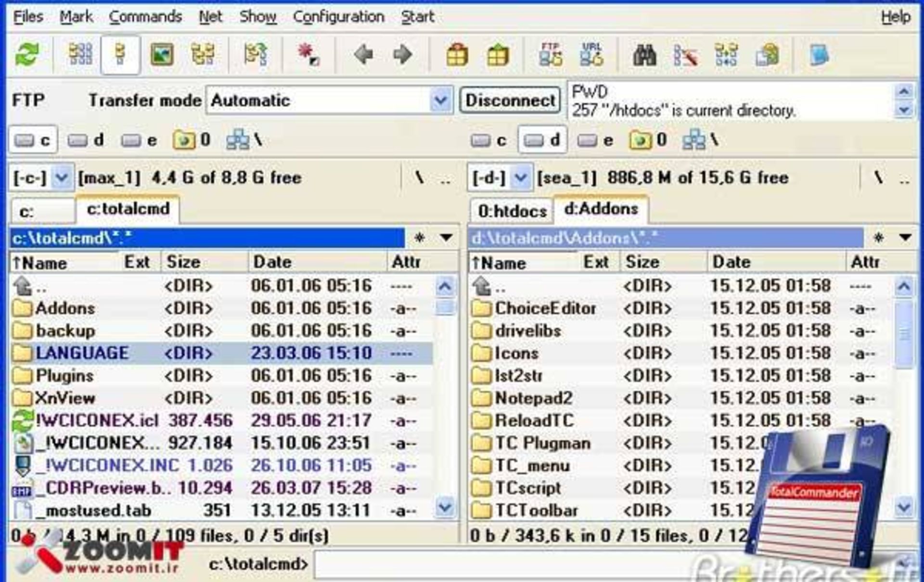
Task: Click the thumbnail view picture icon
Action: (x=162, y=55)
